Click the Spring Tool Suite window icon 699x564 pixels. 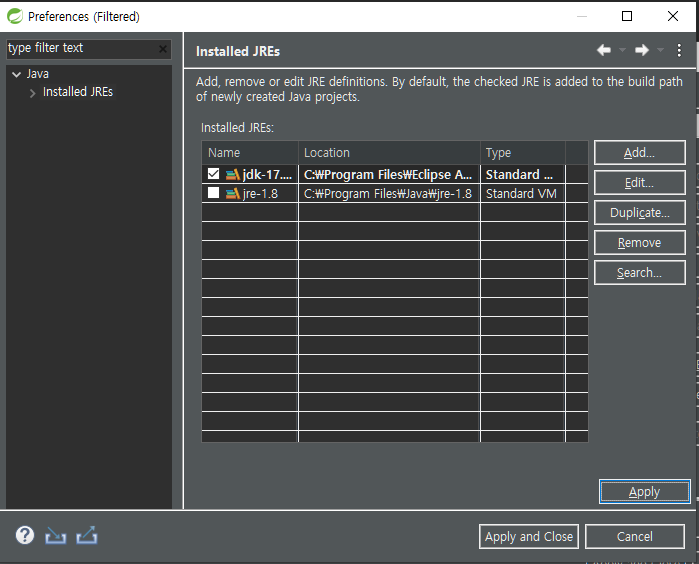[15, 16]
